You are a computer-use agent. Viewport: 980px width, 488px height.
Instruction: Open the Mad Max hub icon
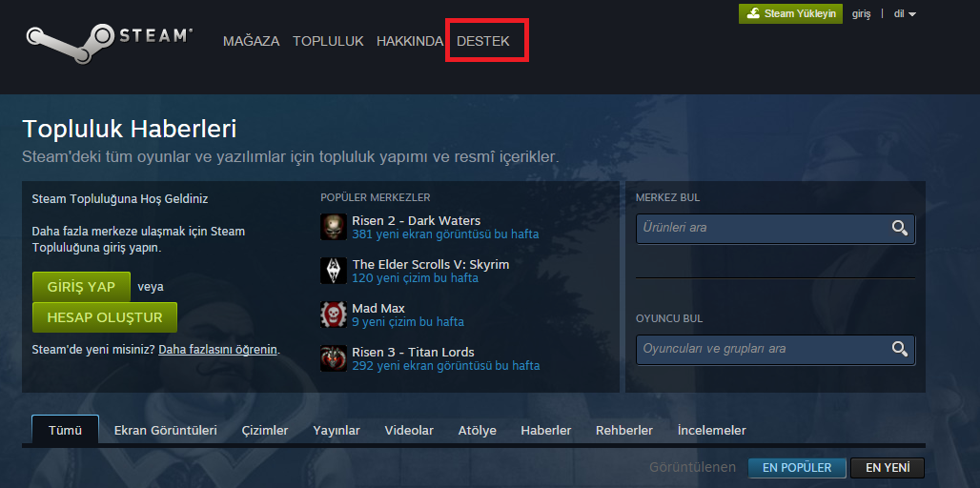333,315
